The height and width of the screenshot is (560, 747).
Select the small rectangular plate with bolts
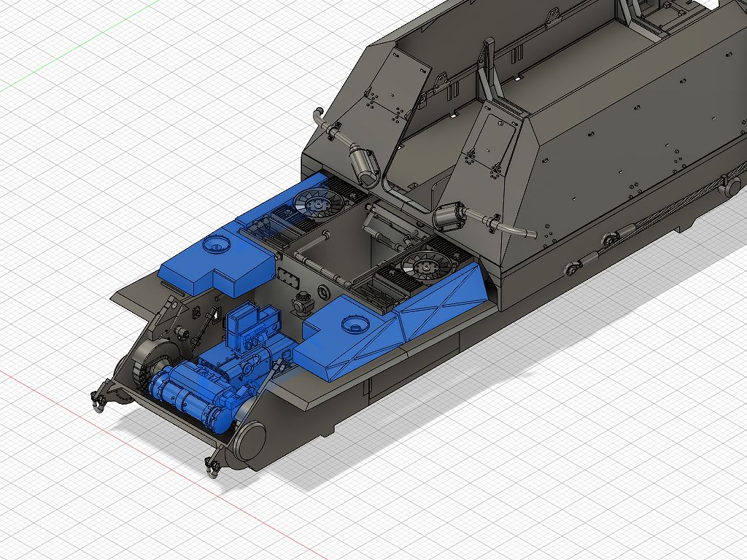click(x=288, y=278)
